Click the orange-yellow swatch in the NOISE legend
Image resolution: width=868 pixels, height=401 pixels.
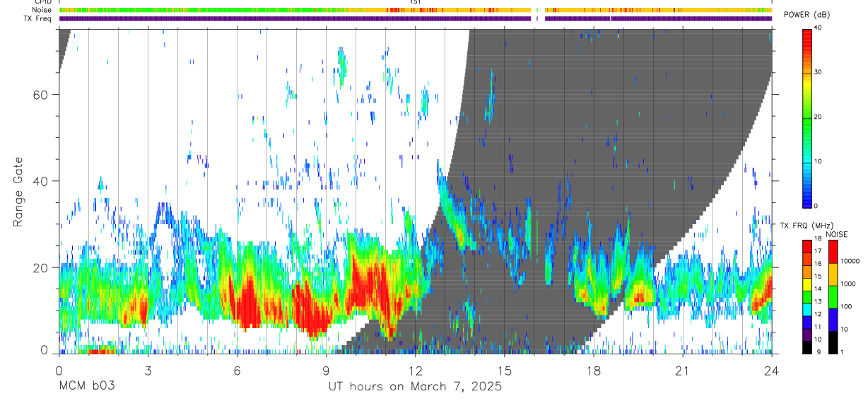(833, 275)
